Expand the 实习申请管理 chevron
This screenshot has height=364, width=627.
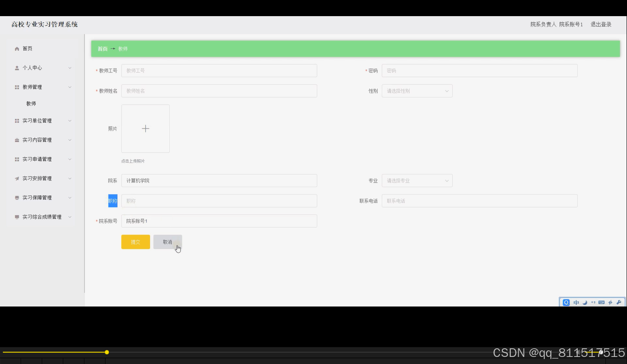[70, 159]
